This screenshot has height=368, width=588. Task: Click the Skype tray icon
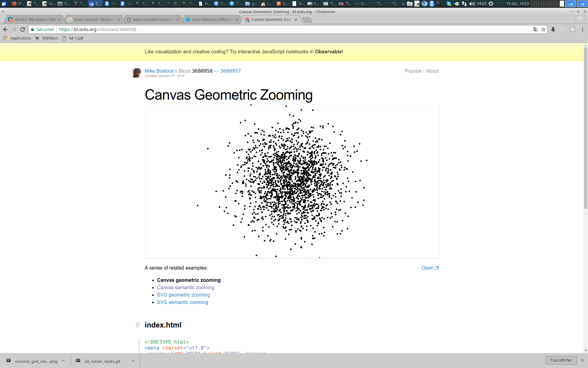(x=449, y=4)
